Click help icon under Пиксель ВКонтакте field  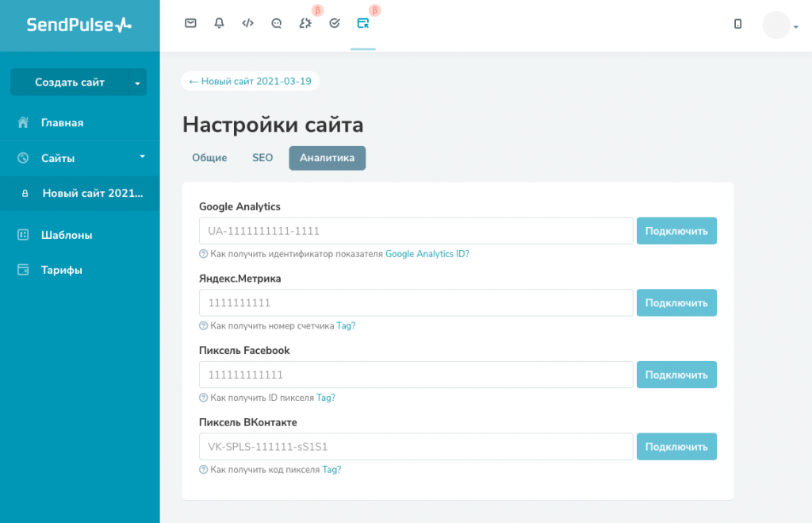coord(204,470)
